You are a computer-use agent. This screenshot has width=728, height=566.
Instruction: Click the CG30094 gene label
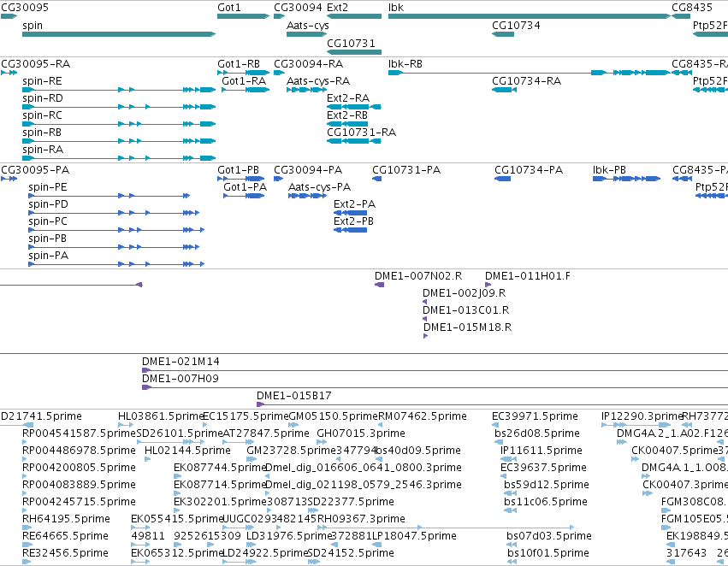click(x=298, y=8)
